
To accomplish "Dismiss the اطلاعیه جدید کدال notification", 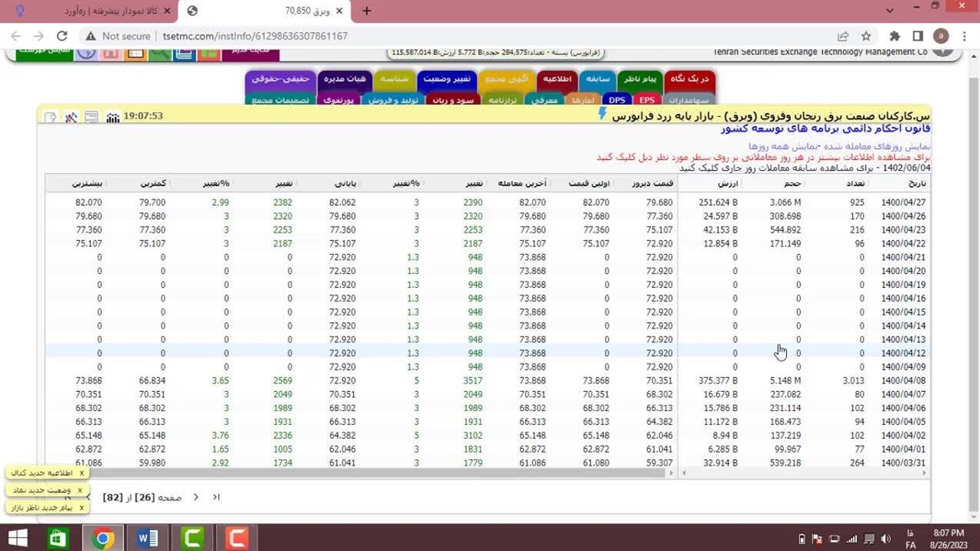I will (81, 474).
